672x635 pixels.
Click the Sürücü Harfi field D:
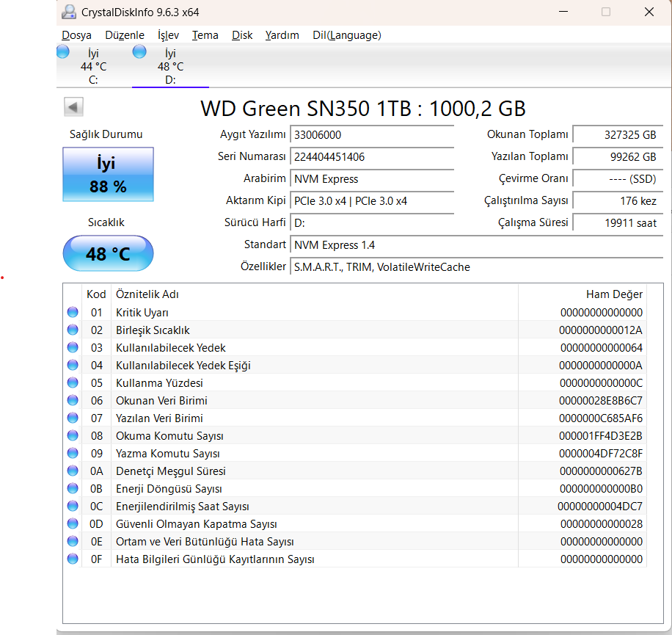pyautogui.click(x=372, y=223)
